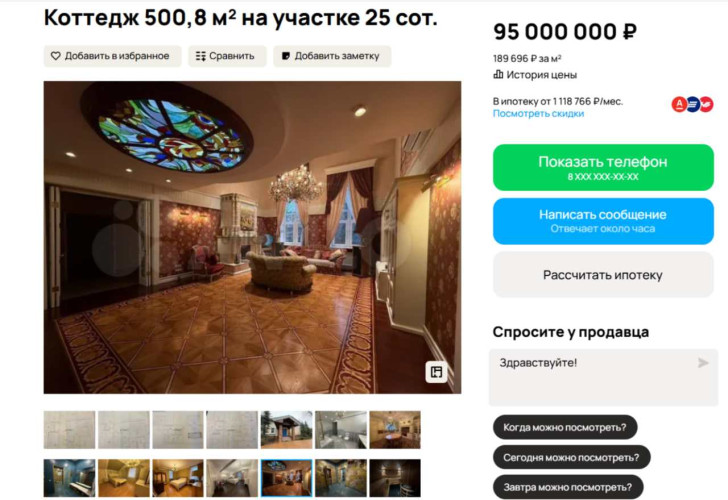This screenshot has width=728, height=500.
Task: Click the heart icon to add to favorites
Action: click(x=56, y=56)
